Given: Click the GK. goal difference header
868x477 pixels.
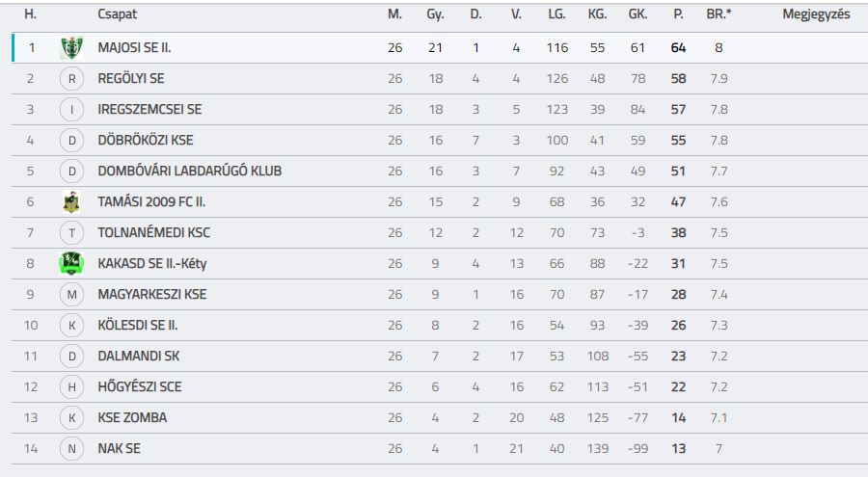Looking at the screenshot, I should pyautogui.click(x=637, y=14).
